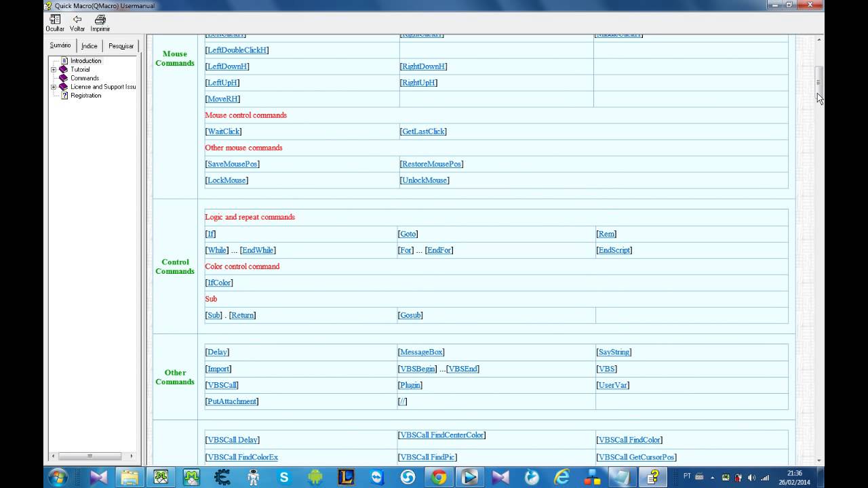Open Google Chrome from the taskbar
This screenshot has height=488, width=868.
click(439, 477)
